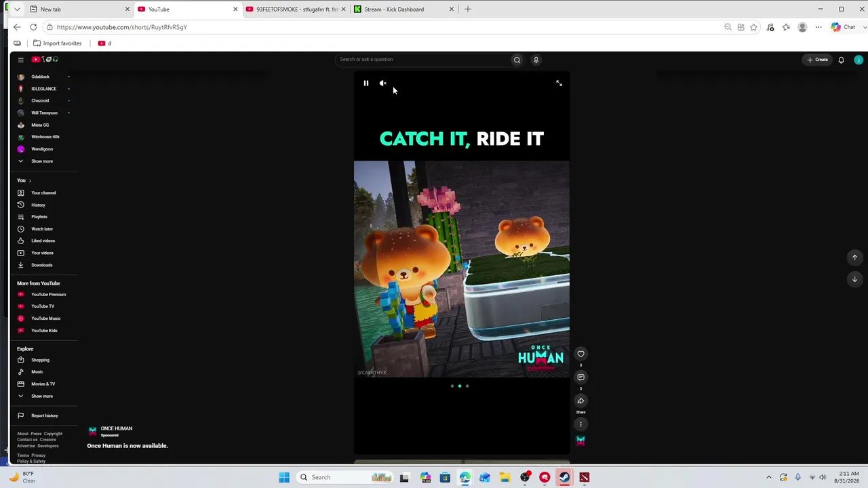This screenshot has width=868, height=488.
Task: Go to YouTube home via logo
Action: coord(45,60)
